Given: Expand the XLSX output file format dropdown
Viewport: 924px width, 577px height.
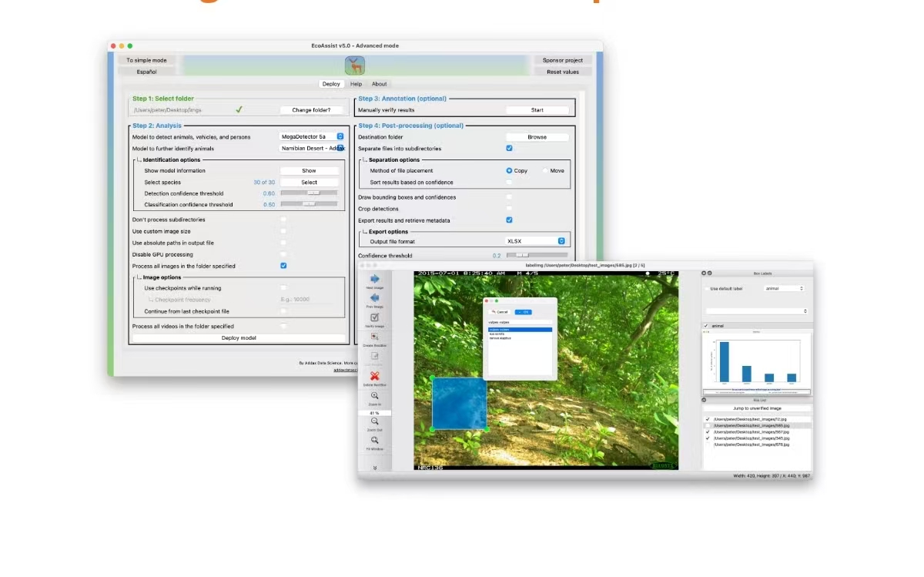Looking at the screenshot, I should [536, 241].
